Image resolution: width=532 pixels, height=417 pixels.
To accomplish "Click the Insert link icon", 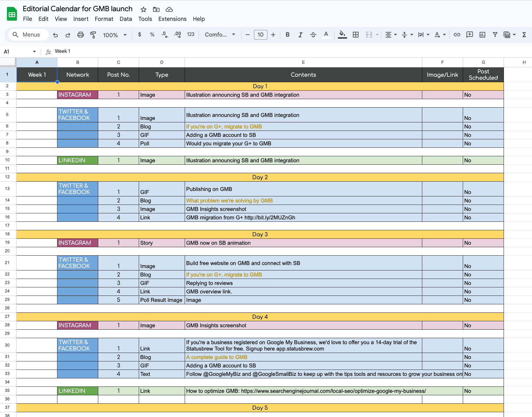I will tap(457, 35).
